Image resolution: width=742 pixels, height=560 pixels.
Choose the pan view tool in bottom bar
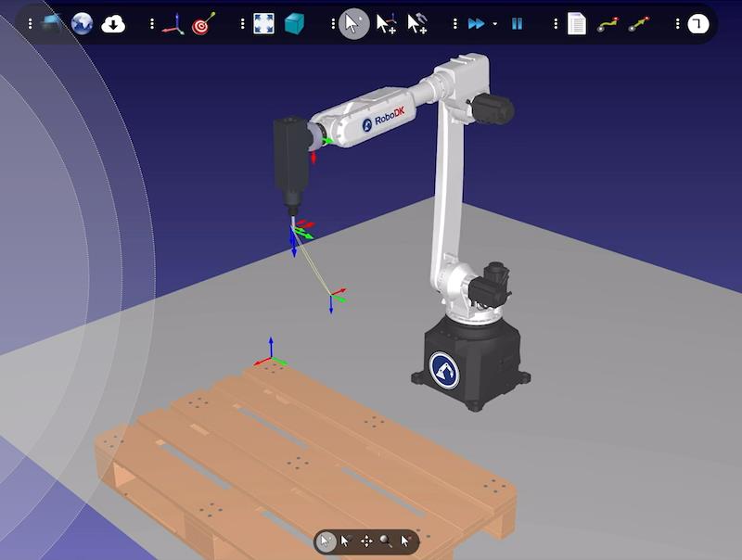tap(366, 541)
